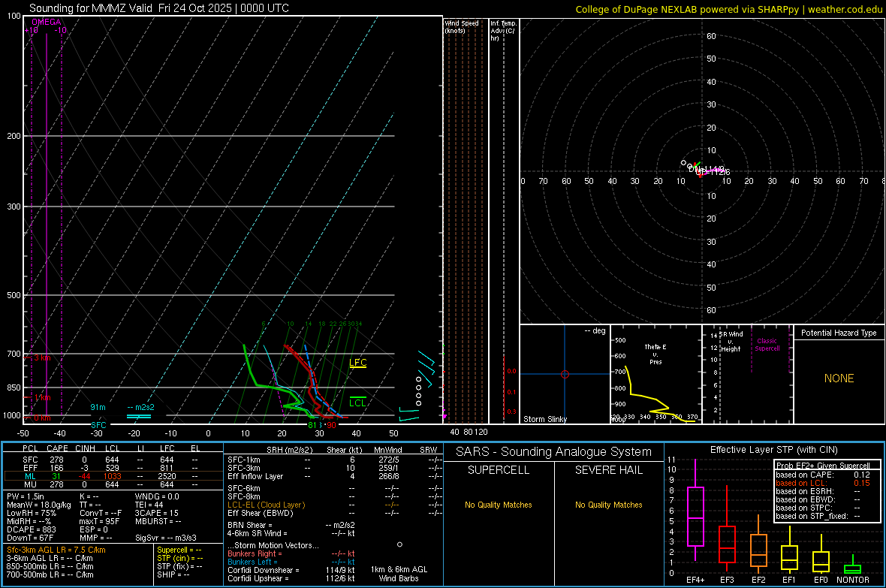Click the green NONTOR box plot

pos(852,568)
